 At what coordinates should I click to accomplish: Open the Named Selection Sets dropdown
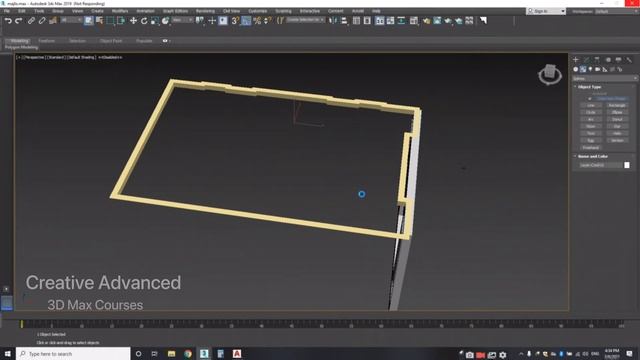point(305,20)
